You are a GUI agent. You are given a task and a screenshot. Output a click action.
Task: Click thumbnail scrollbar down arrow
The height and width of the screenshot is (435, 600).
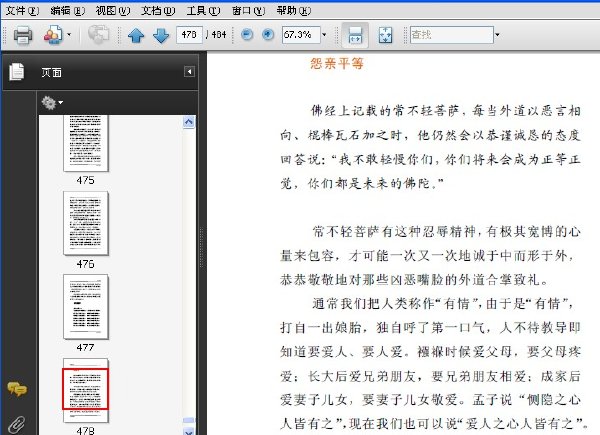(189, 431)
